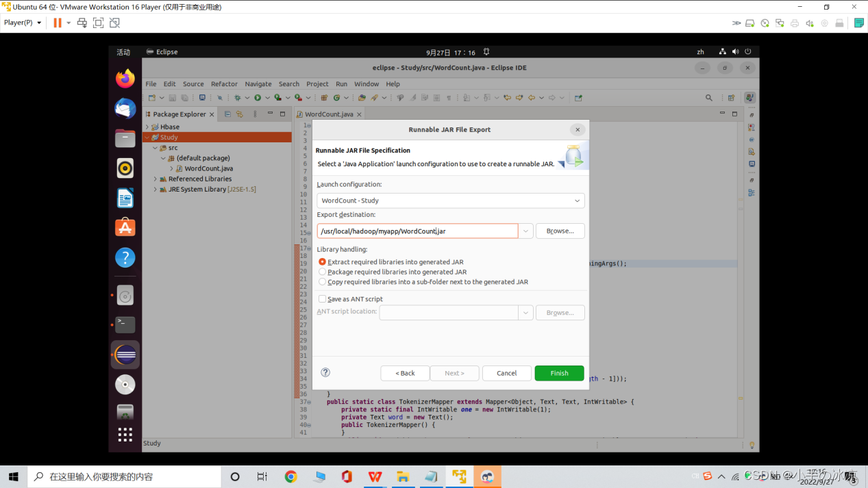
Task: Click the tip lightbulb in Eclipse status bar
Action: click(752, 445)
